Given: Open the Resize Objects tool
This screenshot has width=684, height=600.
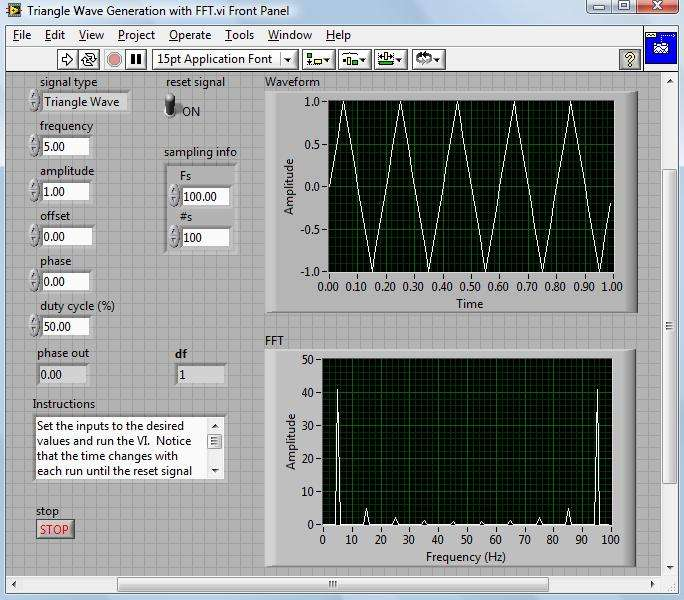Looking at the screenshot, I should click(x=391, y=59).
